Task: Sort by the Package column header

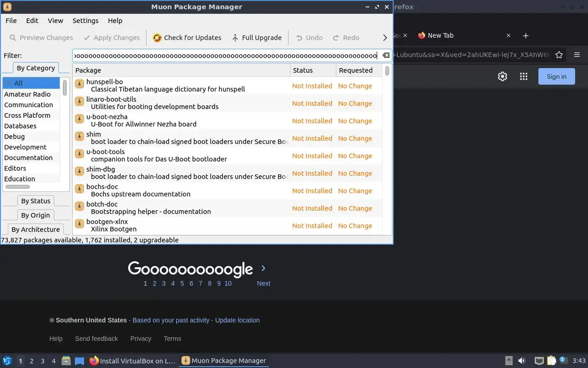Action: click(181, 70)
